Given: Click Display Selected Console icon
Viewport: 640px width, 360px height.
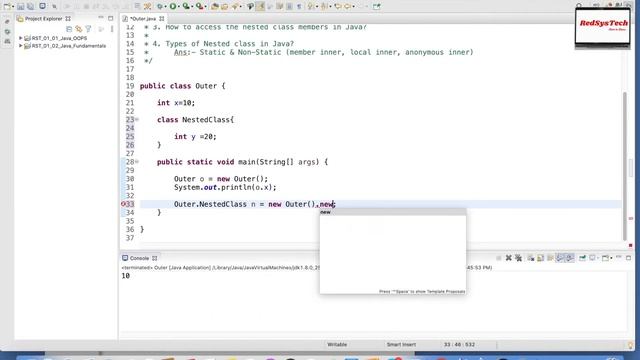Looking at the screenshot, I should tap(592, 258).
